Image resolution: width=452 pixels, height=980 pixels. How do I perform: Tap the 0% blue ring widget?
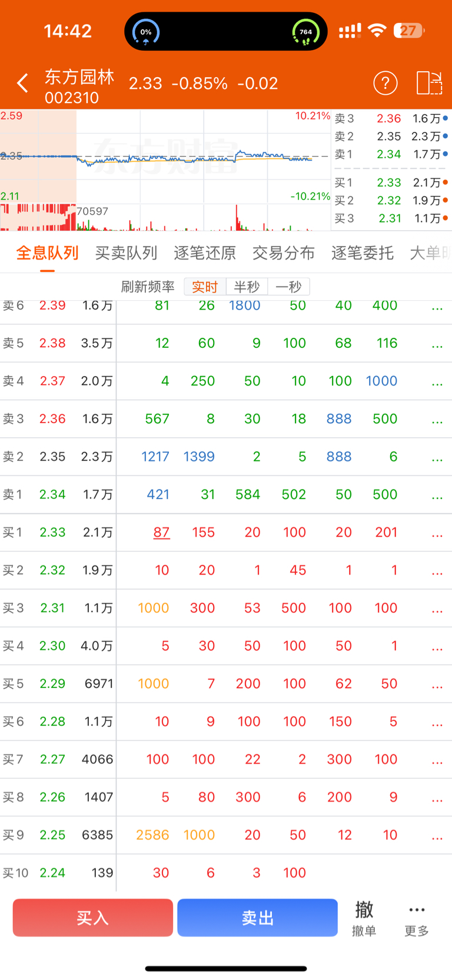click(x=145, y=32)
